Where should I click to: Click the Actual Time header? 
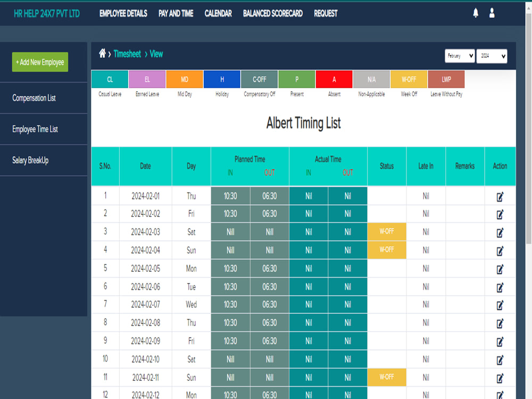328,159
